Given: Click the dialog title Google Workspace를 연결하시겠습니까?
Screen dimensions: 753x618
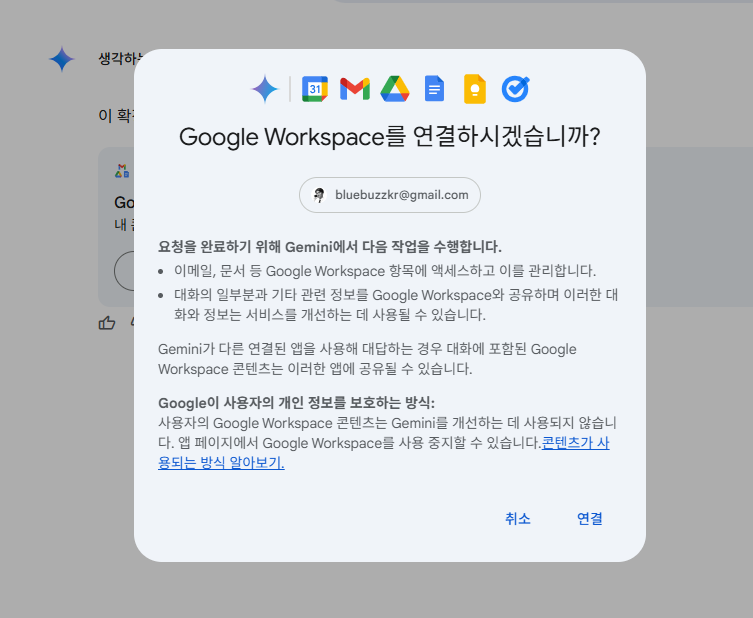Looking at the screenshot, I should 390,137.
